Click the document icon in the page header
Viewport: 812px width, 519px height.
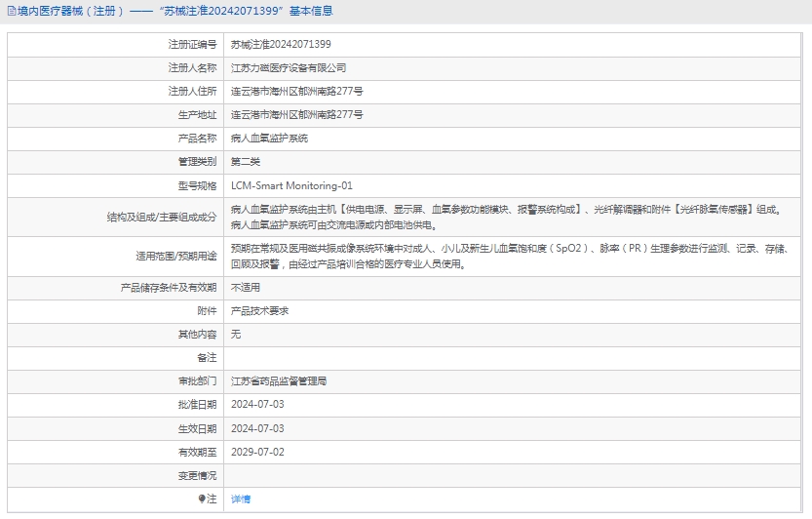tap(12, 12)
